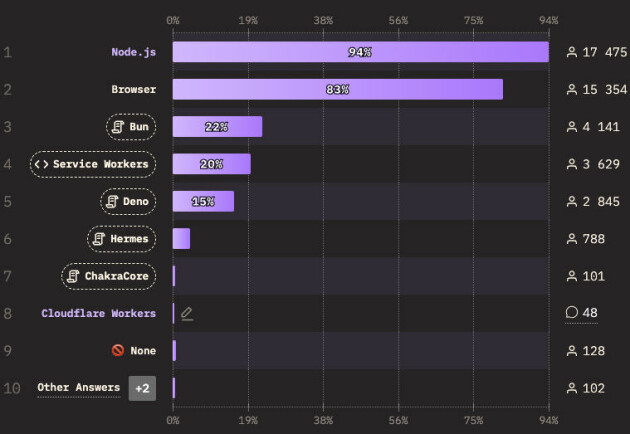Click the 17 475 respondent count
Viewport: 630px width, 434px height.
click(605, 52)
